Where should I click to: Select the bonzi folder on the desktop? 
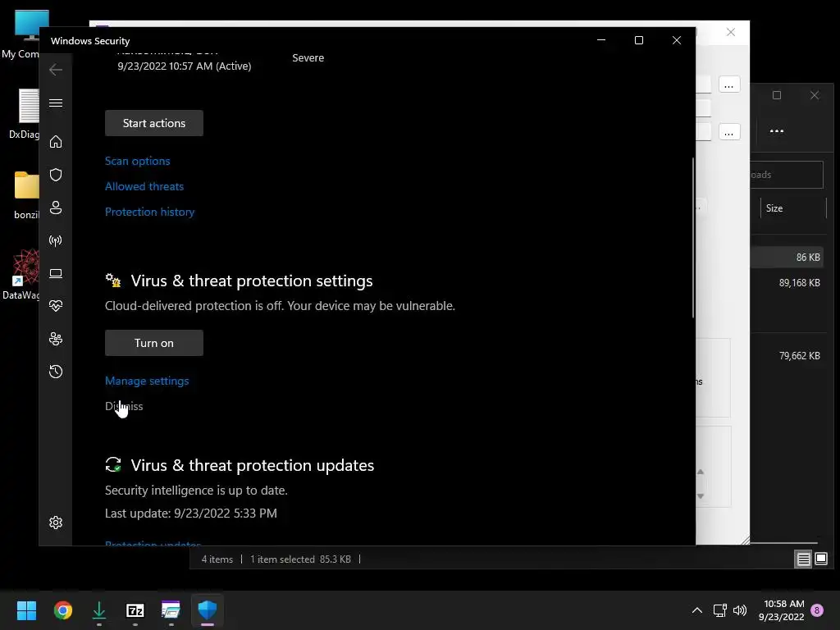coord(26,195)
